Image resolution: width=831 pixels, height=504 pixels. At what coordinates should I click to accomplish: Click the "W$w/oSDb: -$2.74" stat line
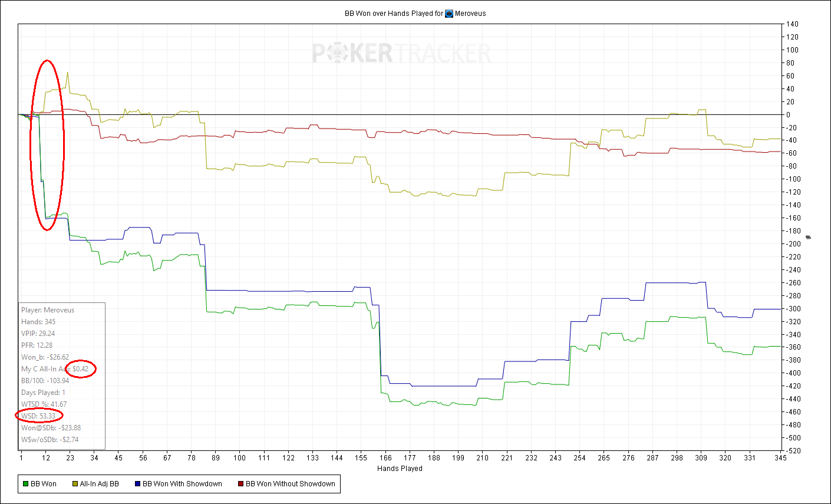click(50, 440)
